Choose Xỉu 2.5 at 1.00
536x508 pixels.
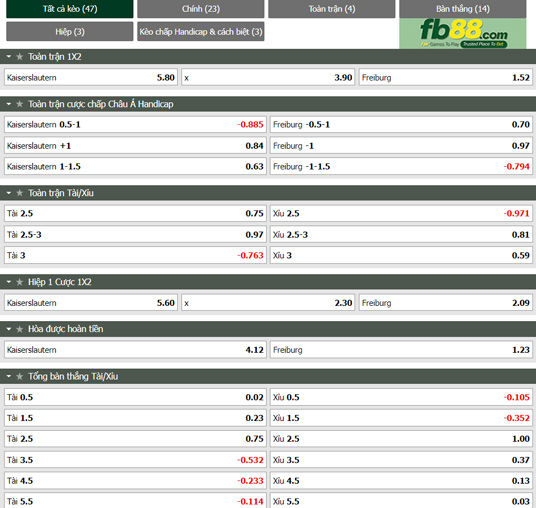(401, 439)
